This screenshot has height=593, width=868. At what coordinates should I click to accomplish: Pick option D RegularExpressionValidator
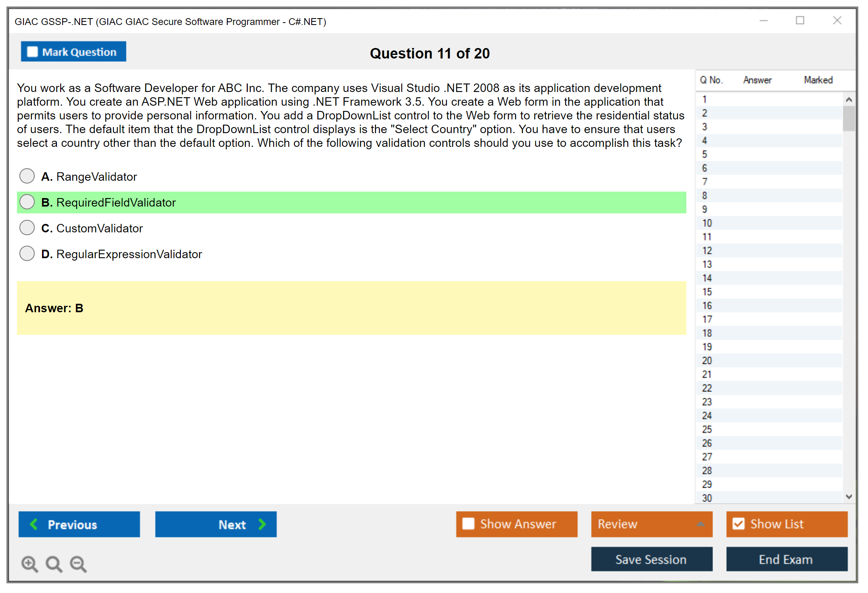27,253
